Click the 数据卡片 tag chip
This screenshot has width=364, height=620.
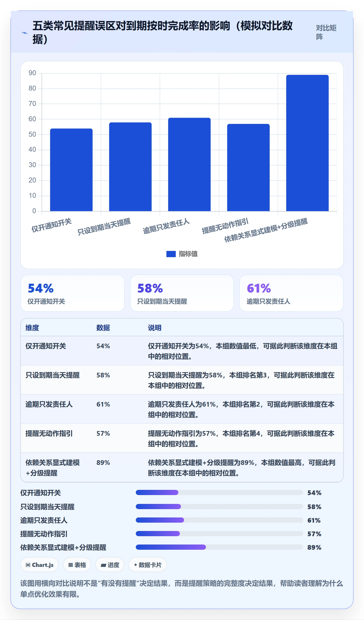tap(148, 565)
